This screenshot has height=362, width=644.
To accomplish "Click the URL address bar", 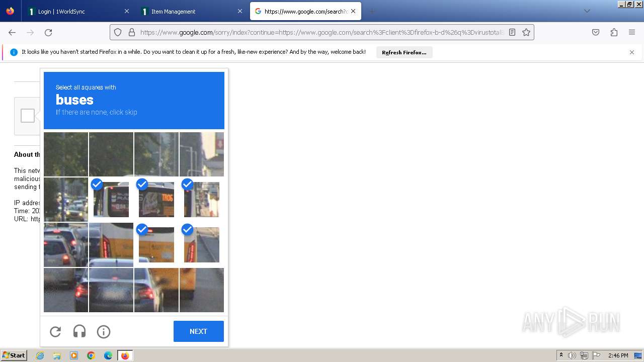I will click(x=322, y=32).
